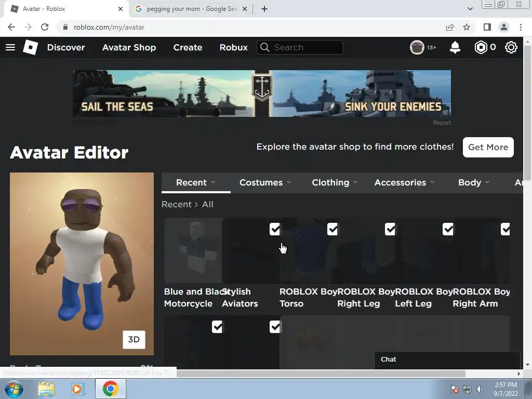532x399 pixels.
Task: Click the Recent breadcrumb link
Action: pos(177,204)
